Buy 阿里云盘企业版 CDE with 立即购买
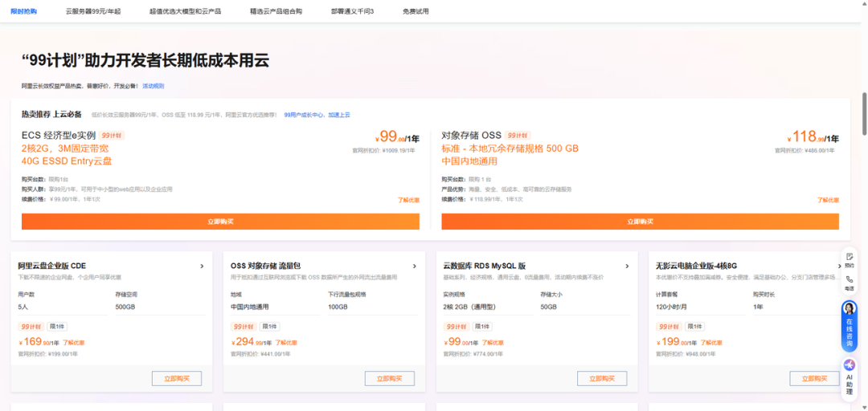The image size is (868, 411). (177, 379)
